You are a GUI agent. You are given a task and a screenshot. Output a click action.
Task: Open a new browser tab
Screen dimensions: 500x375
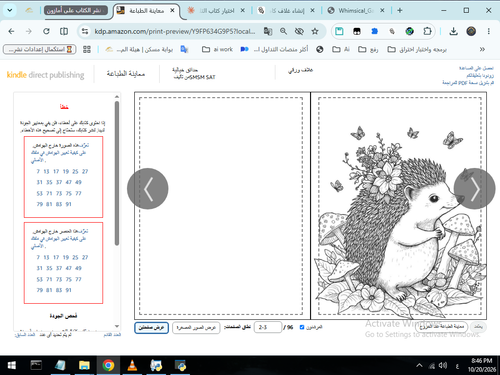400,11
